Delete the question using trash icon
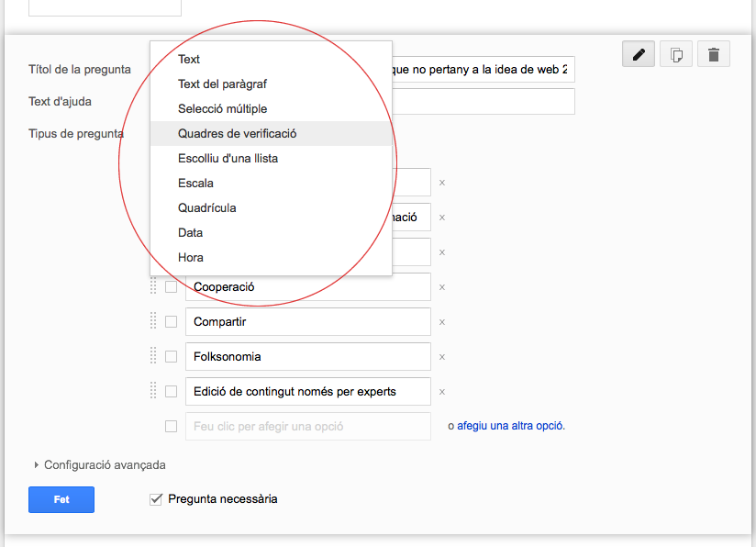Viewport: 756px width, 547px height. tap(714, 55)
